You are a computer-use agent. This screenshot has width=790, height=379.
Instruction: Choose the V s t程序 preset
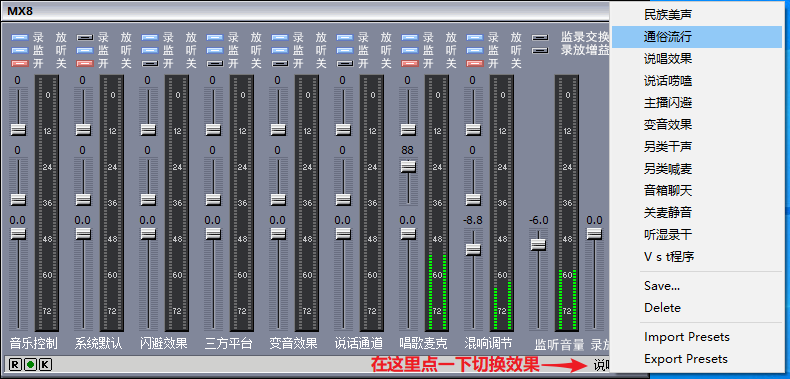[x=697, y=257]
